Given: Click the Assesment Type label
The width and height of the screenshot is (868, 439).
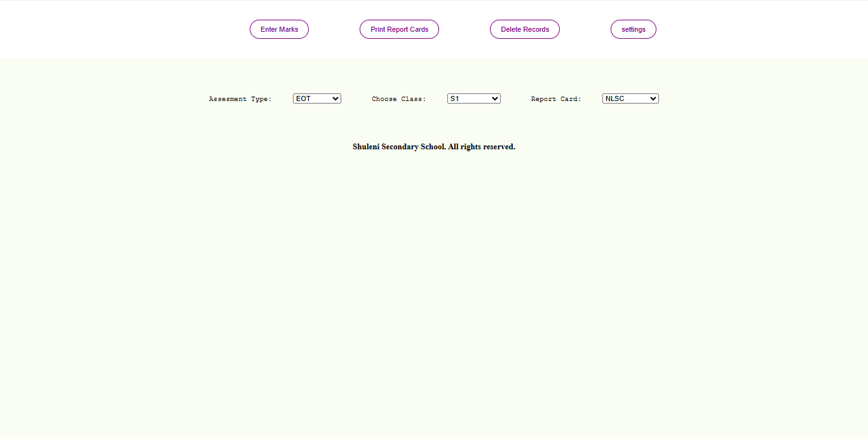Looking at the screenshot, I should pyautogui.click(x=240, y=98).
